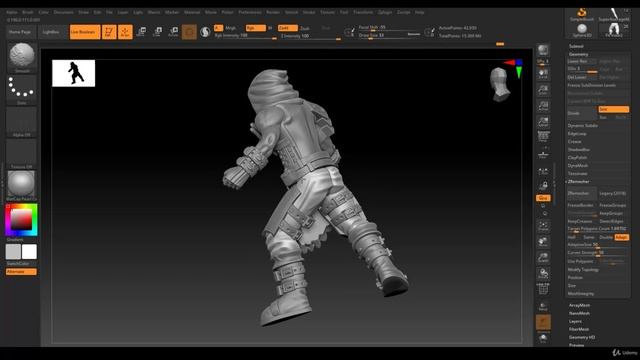Toggle the Zadd mode

pos(288,28)
